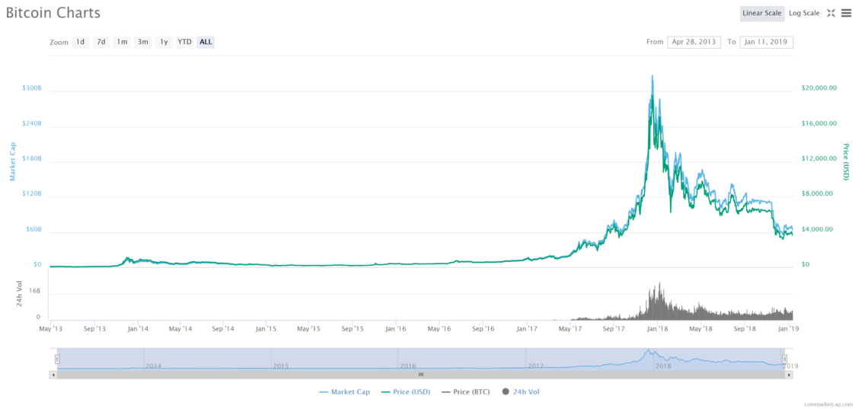Switch chart to Log Scale
Screen dimensions: 868x409
tap(804, 13)
